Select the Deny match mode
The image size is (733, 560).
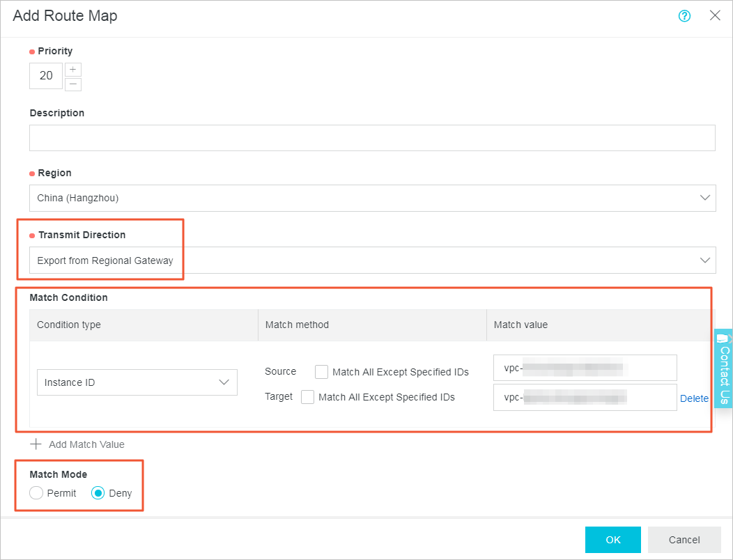point(98,493)
